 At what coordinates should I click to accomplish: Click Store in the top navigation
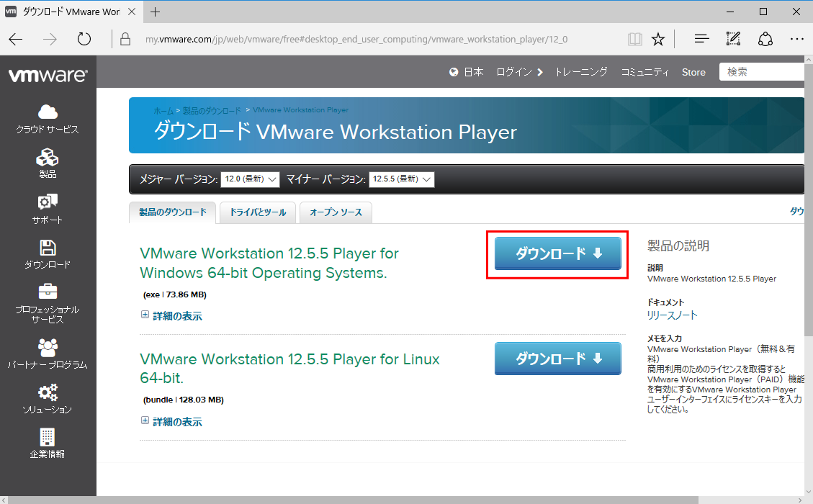[x=693, y=72]
